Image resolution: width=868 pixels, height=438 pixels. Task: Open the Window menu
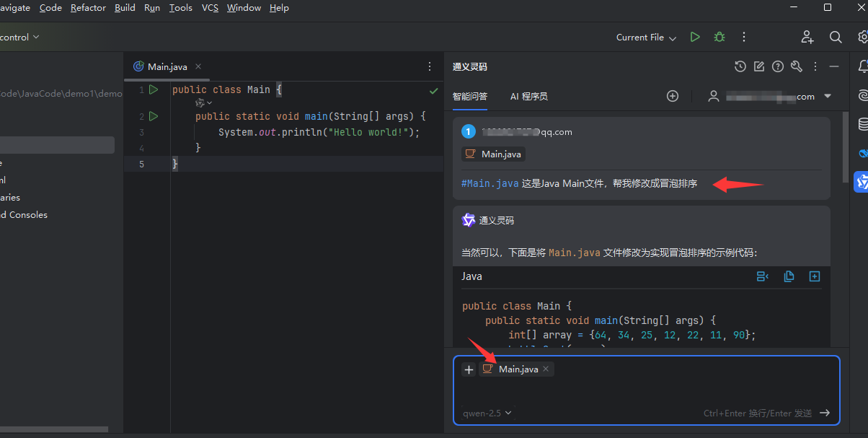[x=244, y=8]
